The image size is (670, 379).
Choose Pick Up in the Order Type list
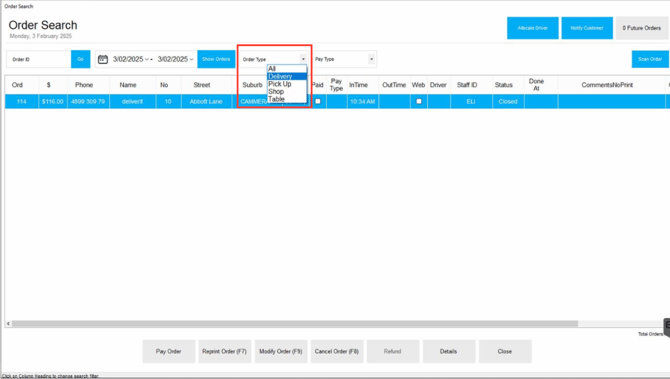(x=287, y=84)
